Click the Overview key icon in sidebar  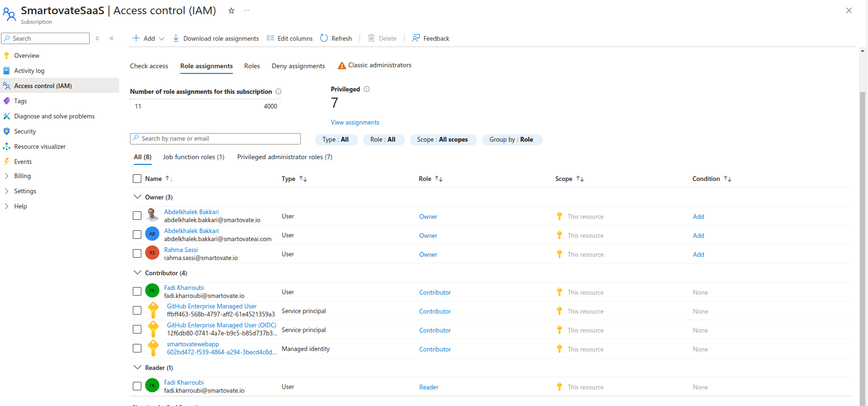pos(7,55)
